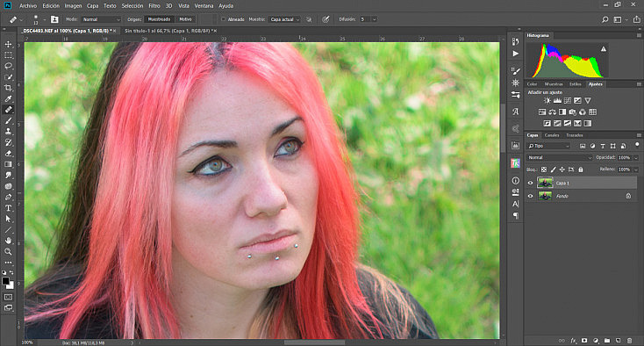
Task: Select the Move tool
Action: [8, 44]
